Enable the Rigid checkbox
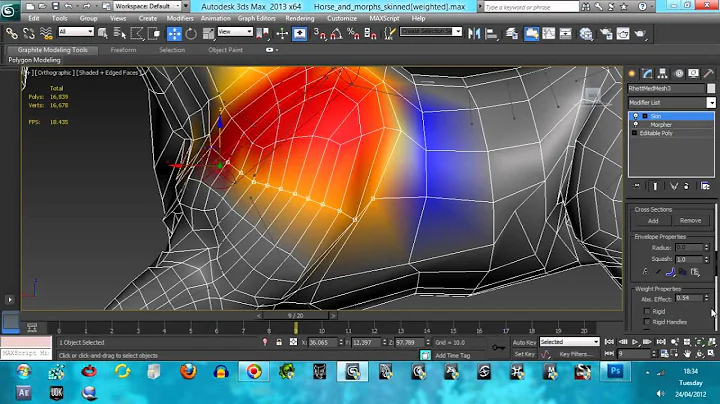The image size is (720, 404). pos(647,311)
